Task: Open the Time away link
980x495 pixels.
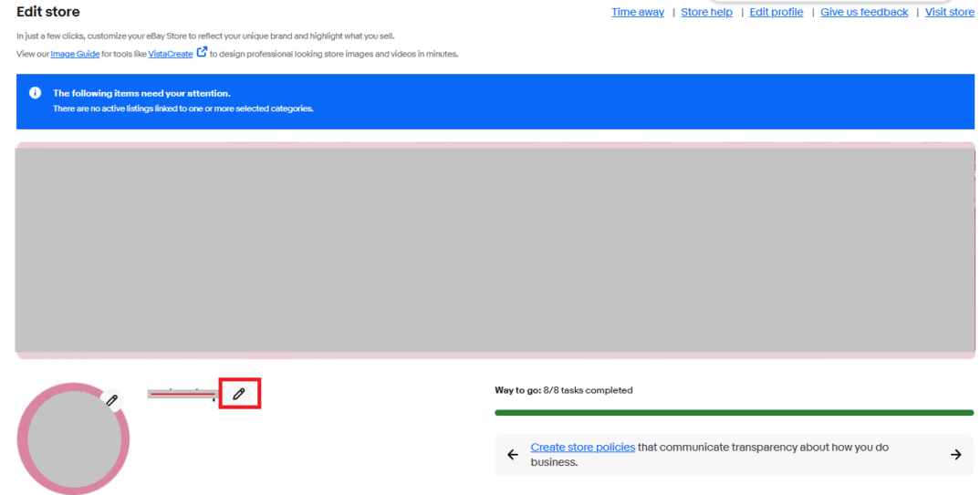Action: click(637, 12)
